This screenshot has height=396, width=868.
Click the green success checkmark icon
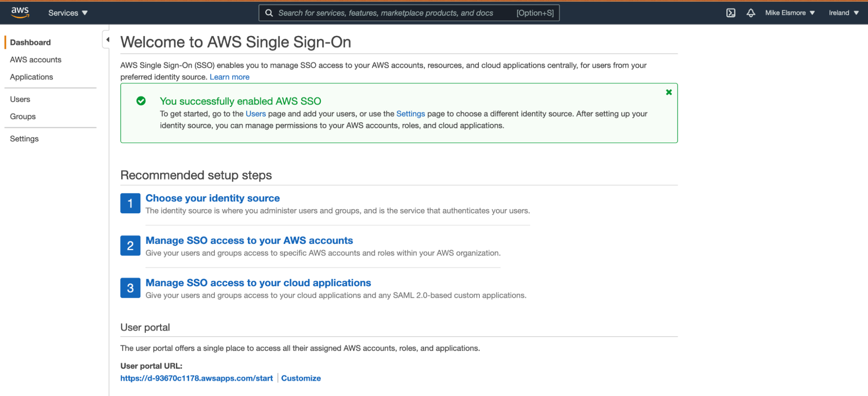pyautogui.click(x=141, y=101)
